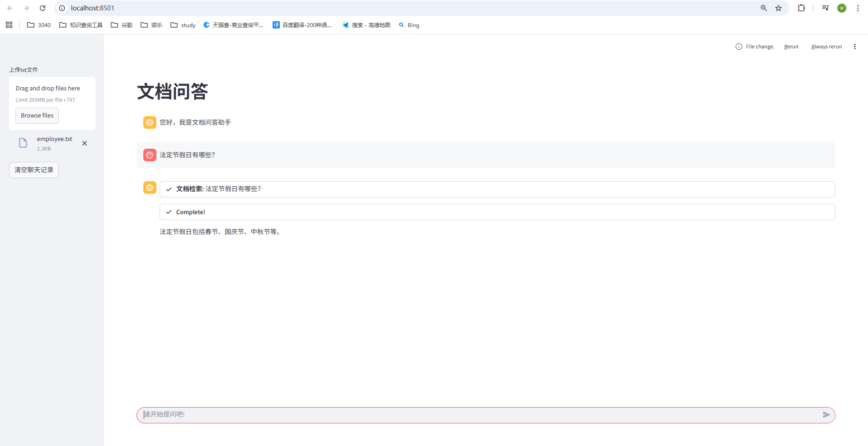Image resolution: width=868 pixels, height=446 pixels.
Task: Click the send arrow icon
Action: pos(826,415)
